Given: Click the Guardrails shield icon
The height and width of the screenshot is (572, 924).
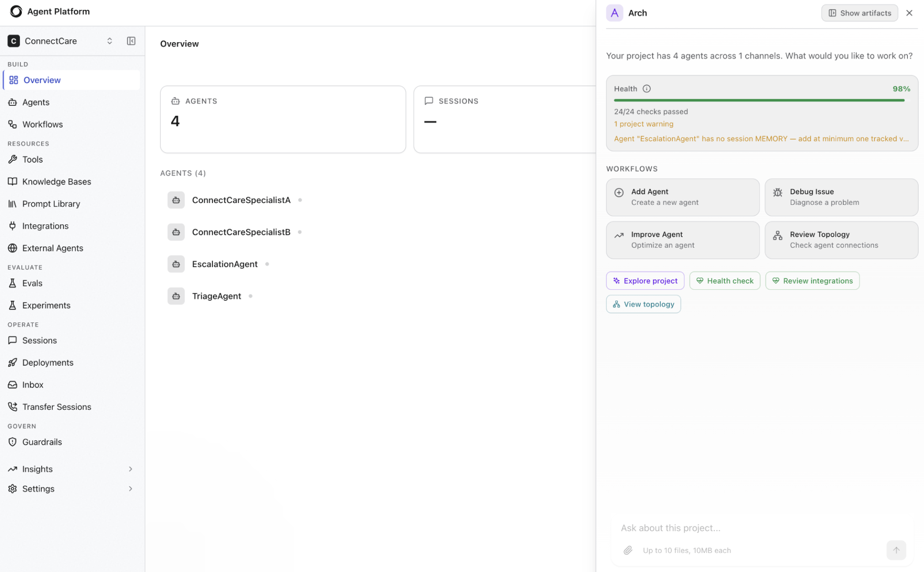Looking at the screenshot, I should coord(13,442).
